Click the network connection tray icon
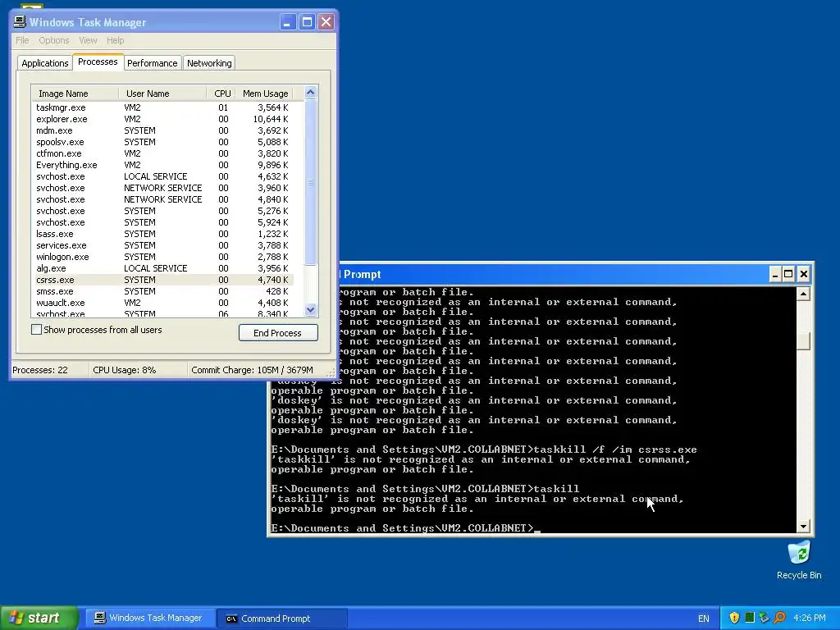Viewport: 840px width, 630px height. (764, 618)
